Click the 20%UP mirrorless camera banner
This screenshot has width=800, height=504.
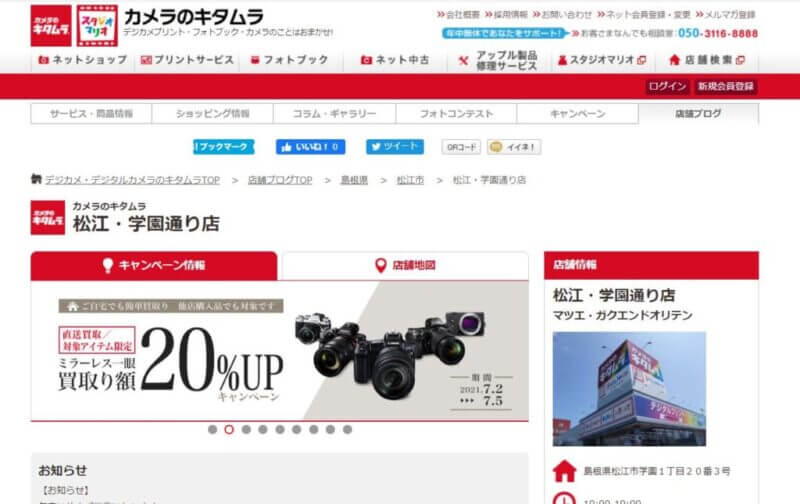point(280,351)
